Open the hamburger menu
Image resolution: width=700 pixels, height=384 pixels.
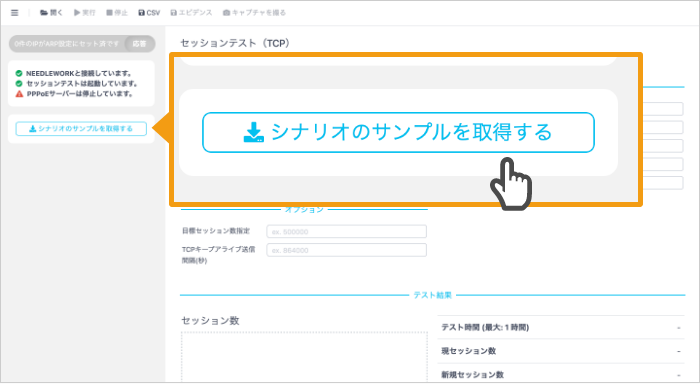(15, 13)
